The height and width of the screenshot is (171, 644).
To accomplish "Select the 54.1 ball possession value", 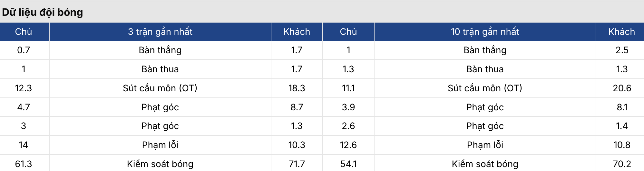I will pyautogui.click(x=348, y=164).
